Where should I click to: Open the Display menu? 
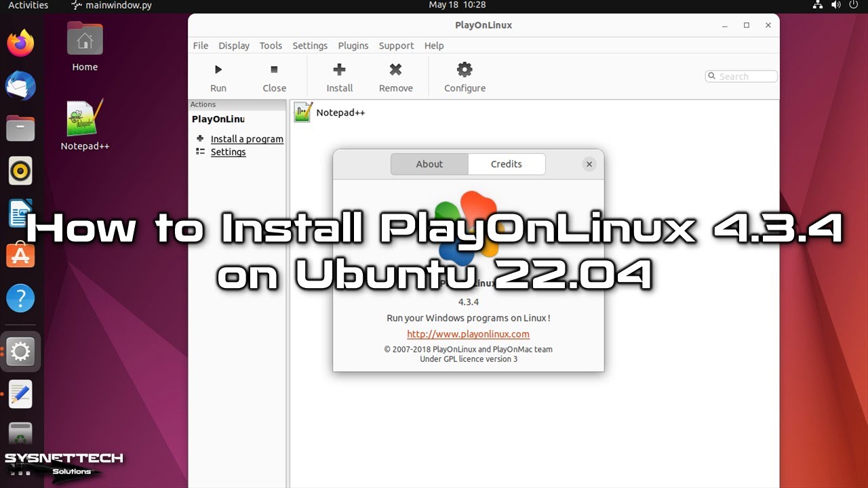pos(234,45)
